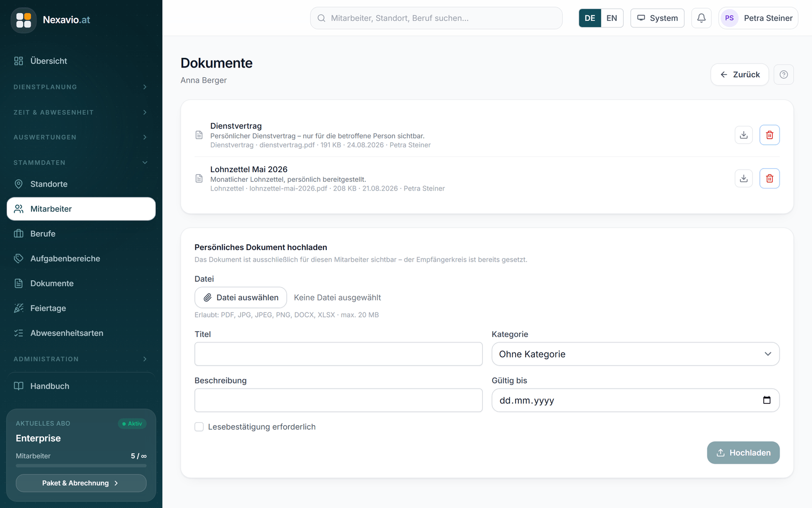The width and height of the screenshot is (812, 508).
Task: Open Petra Steiner user menu
Action: [x=758, y=18]
